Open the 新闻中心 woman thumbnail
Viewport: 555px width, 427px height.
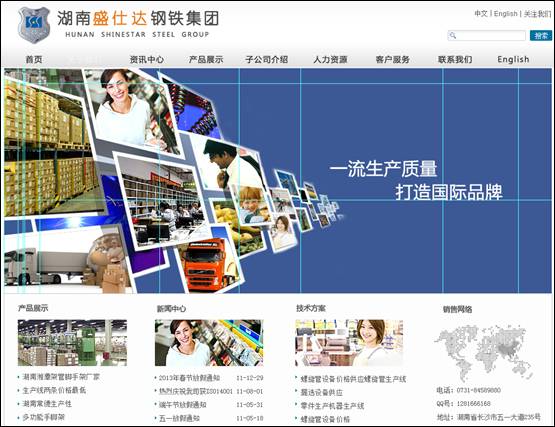coord(209,343)
